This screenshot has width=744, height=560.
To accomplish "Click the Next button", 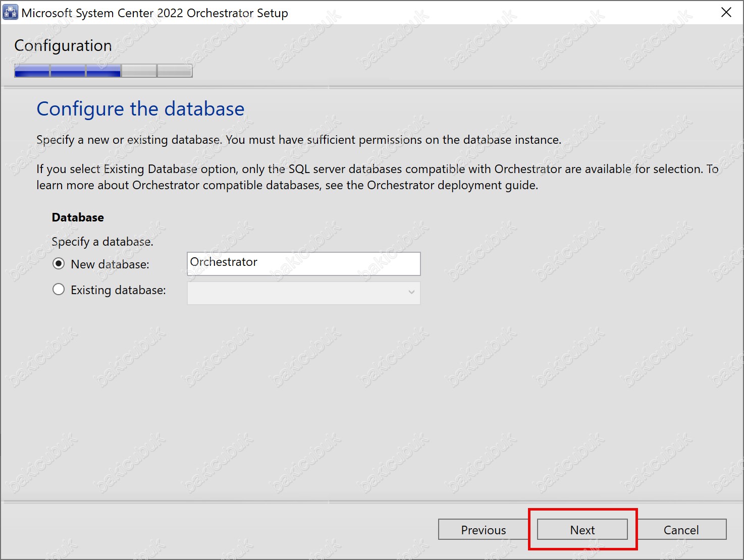I will [x=582, y=530].
